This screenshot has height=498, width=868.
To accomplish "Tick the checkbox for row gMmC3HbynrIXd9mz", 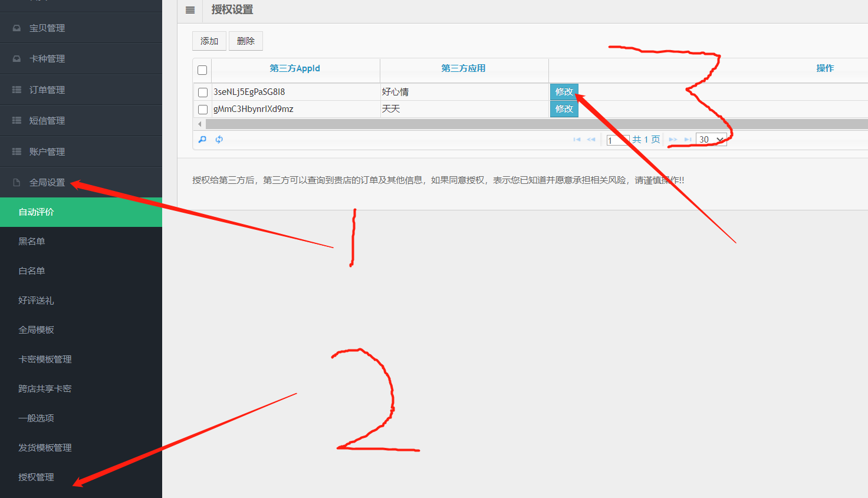I will 203,110.
